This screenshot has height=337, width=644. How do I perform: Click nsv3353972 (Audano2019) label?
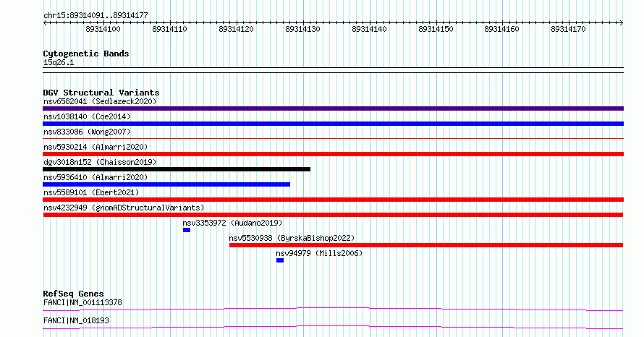tap(232, 223)
